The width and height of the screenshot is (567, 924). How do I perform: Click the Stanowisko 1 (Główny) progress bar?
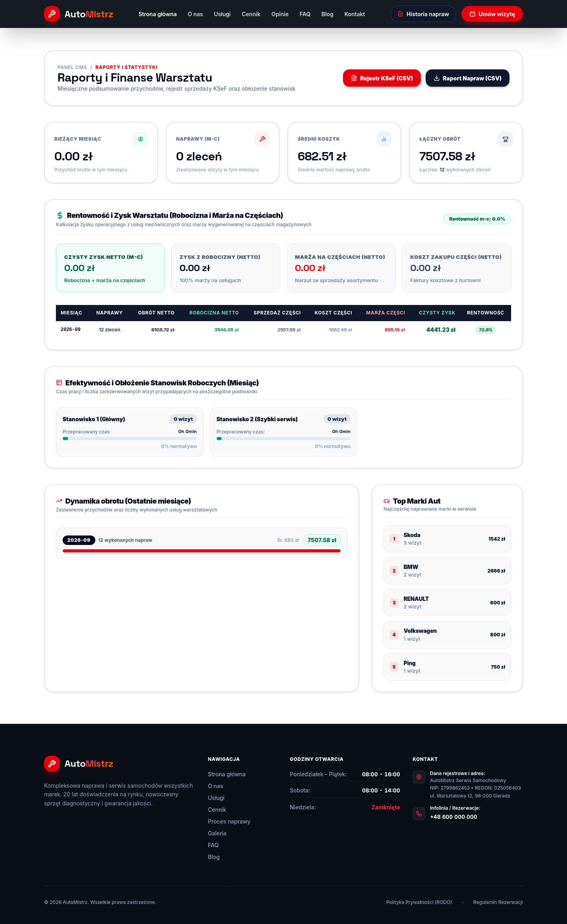pyautogui.click(x=130, y=439)
